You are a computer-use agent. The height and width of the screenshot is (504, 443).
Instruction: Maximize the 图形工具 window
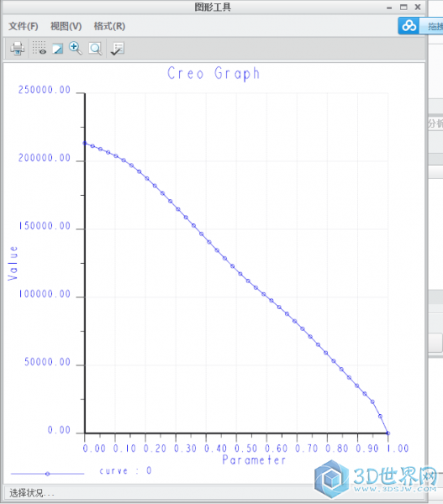(403, 7)
